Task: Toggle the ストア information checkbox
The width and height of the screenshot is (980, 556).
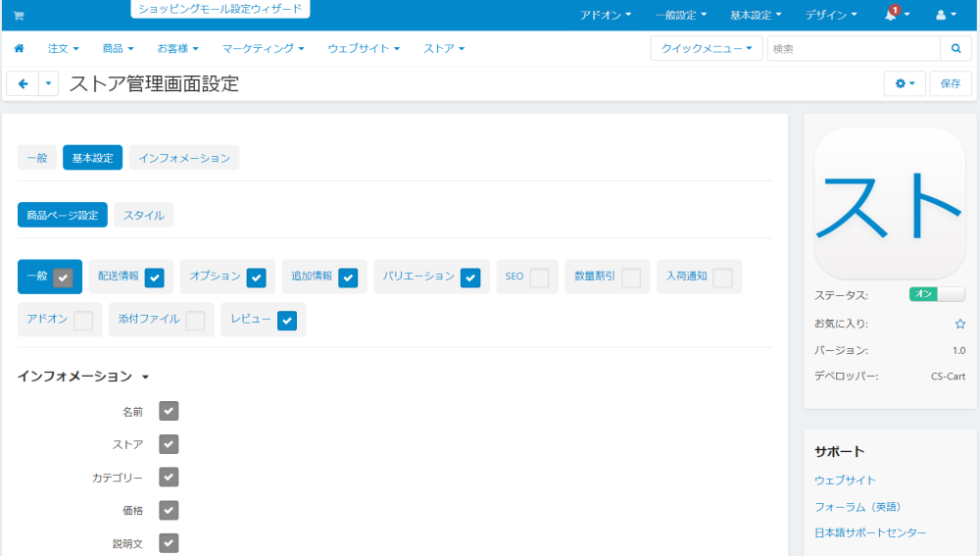Action: [169, 444]
